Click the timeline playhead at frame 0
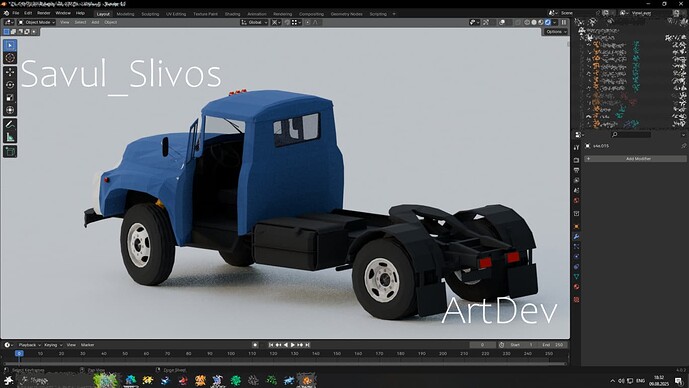 19,353
